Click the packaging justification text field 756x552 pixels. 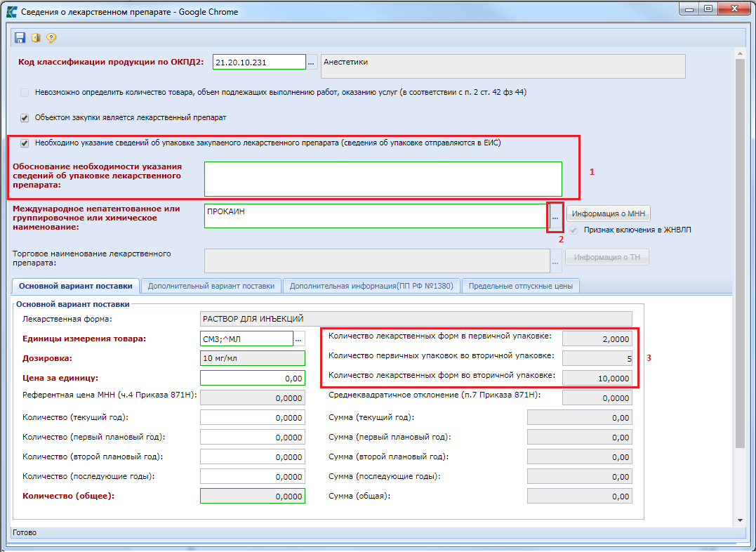[383, 179]
